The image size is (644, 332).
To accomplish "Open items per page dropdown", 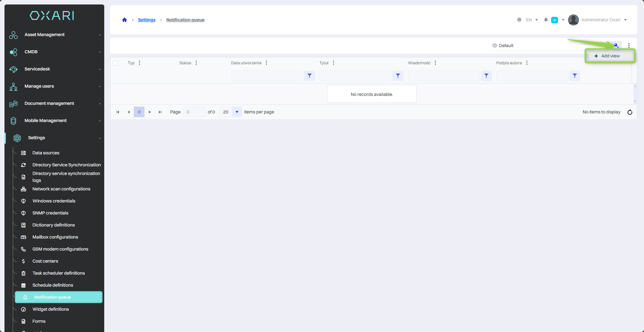I will [x=237, y=112].
